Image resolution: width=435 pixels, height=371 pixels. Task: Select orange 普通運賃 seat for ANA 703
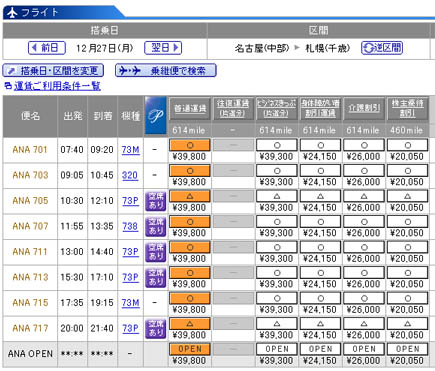190,171
